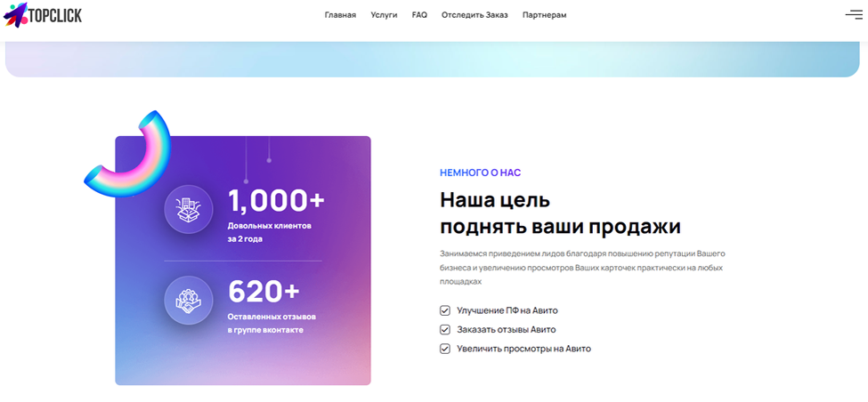Click the 1,000+ counter value

[x=276, y=201]
